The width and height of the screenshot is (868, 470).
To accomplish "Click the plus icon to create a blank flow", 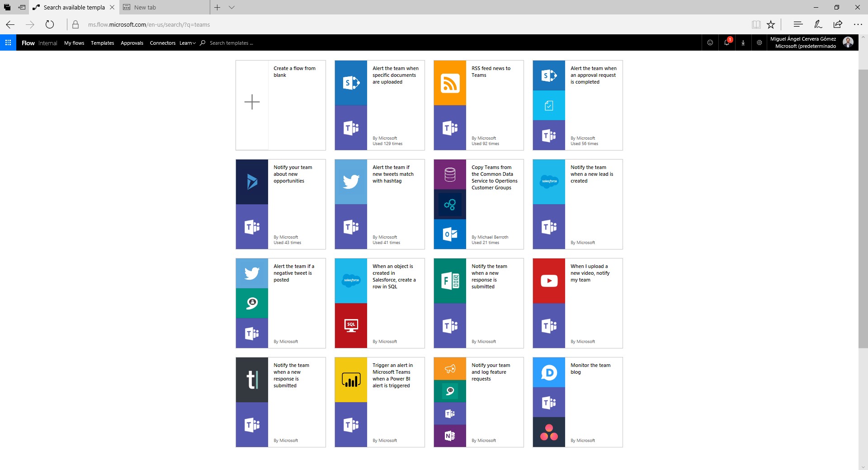I will [252, 102].
